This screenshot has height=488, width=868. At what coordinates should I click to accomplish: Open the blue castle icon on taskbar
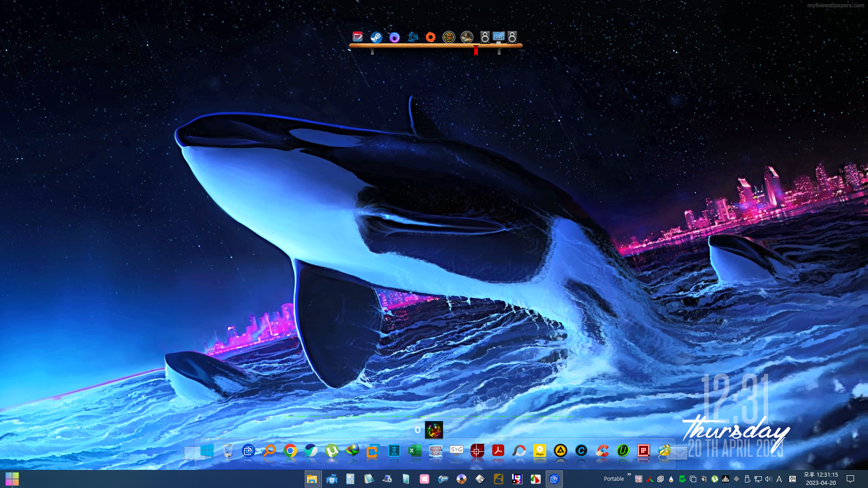point(332,479)
